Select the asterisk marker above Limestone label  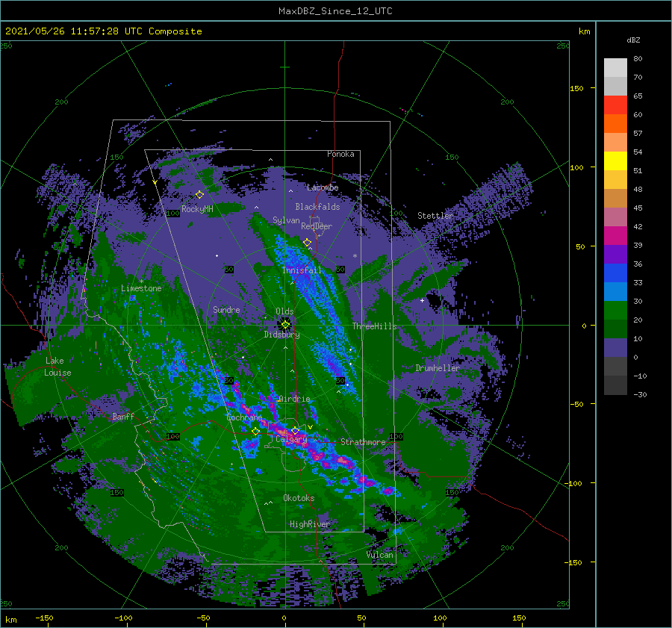tap(141, 282)
